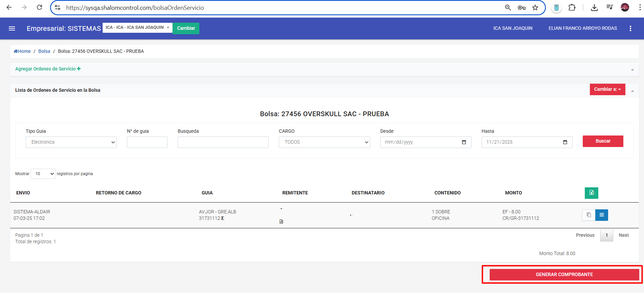Change the records per page dropdown
This screenshot has width=644, height=293.
(x=43, y=174)
